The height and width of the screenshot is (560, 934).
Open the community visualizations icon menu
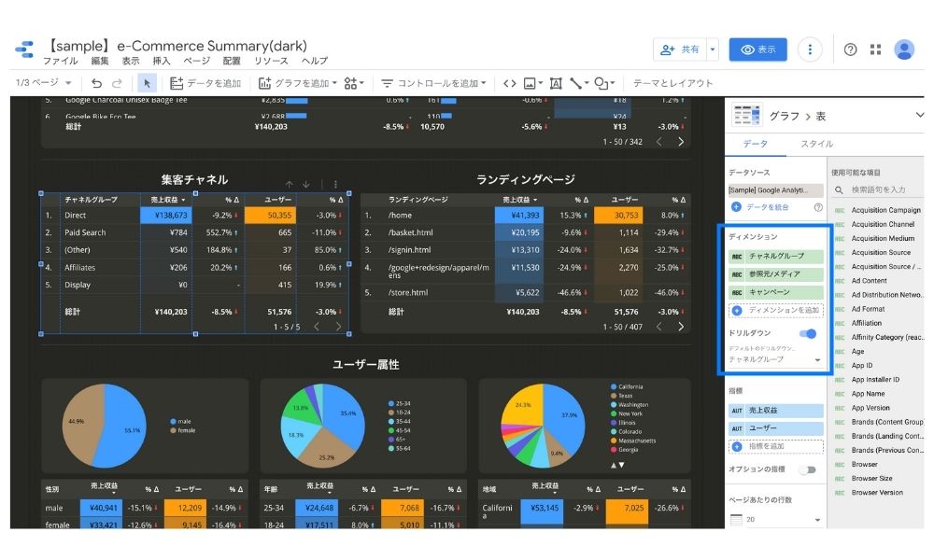click(354, 83)
